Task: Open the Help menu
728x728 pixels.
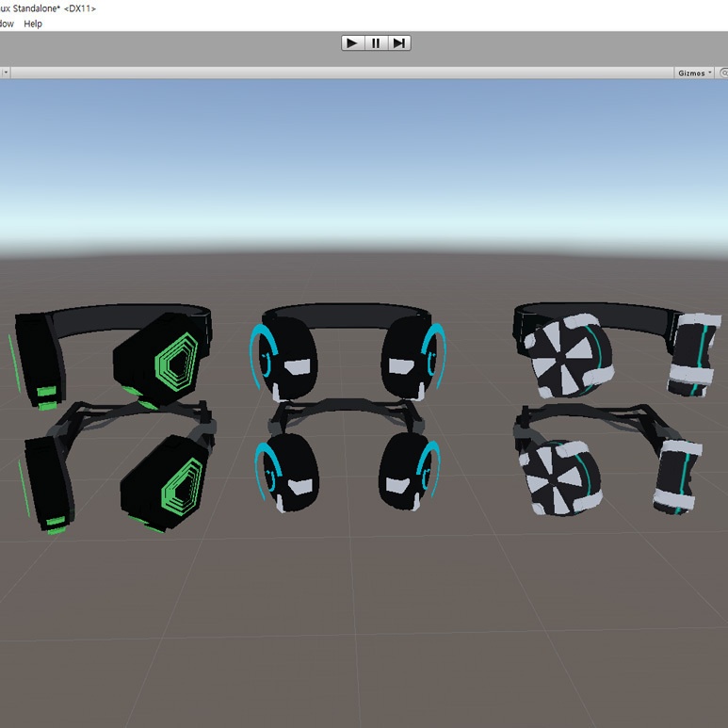Action: 33,24
